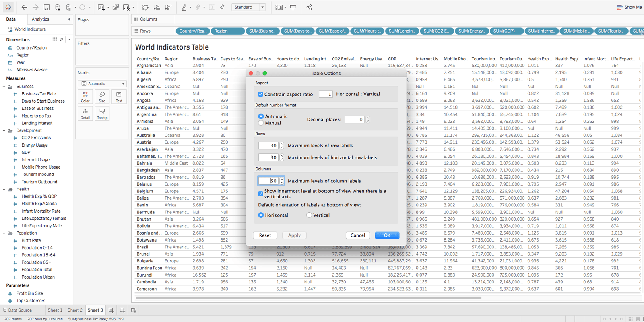The image size is (644, 322).
Task: Click the Clear Sheet icon
Action: (x=126, y=7)
